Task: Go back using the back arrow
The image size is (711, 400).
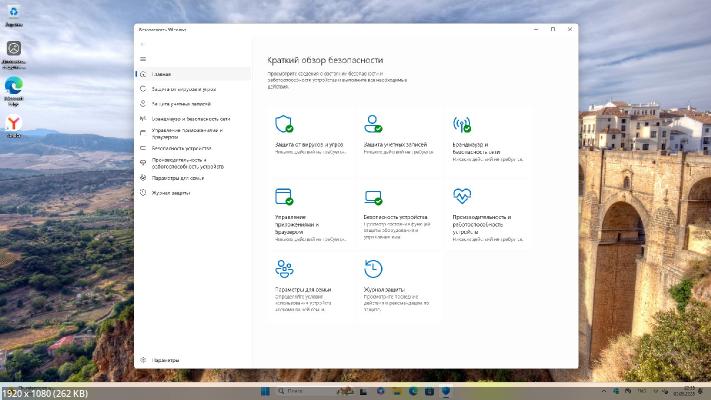Action: pos(143,45)
